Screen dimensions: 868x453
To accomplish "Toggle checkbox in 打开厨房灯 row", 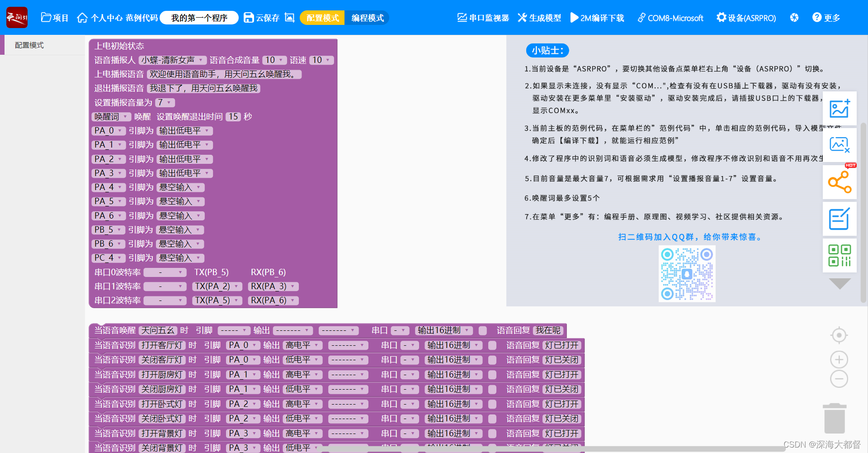I will 492,375.
